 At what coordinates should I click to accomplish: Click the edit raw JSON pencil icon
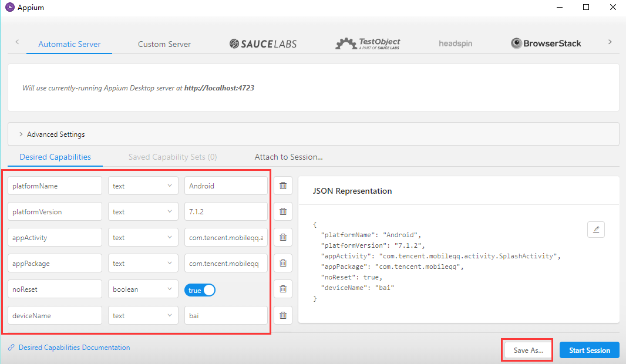coord(595,230)
